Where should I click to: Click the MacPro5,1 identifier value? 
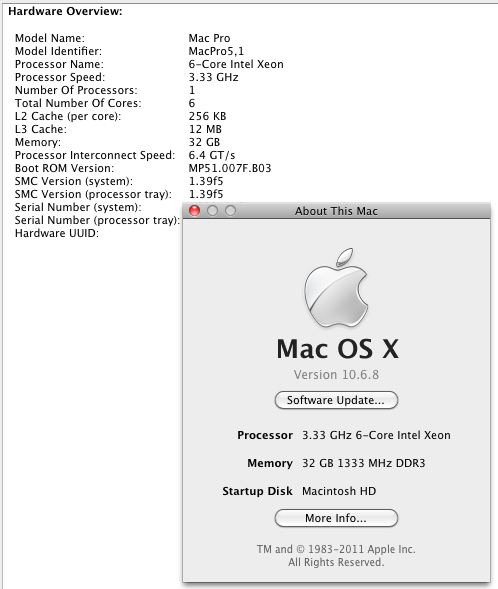tap(216, 51)
